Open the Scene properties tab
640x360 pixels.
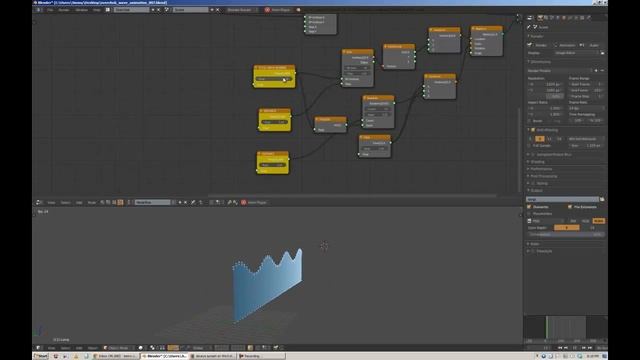point(552,18)
